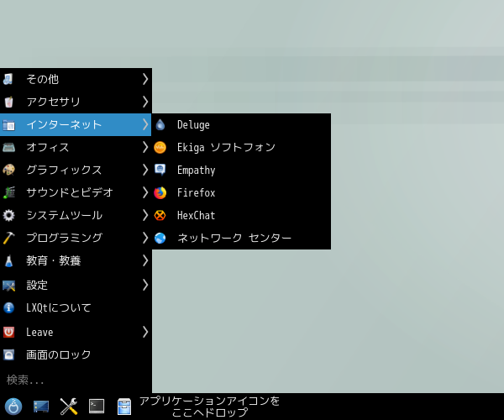Click the その他 label text

[43, 79]
